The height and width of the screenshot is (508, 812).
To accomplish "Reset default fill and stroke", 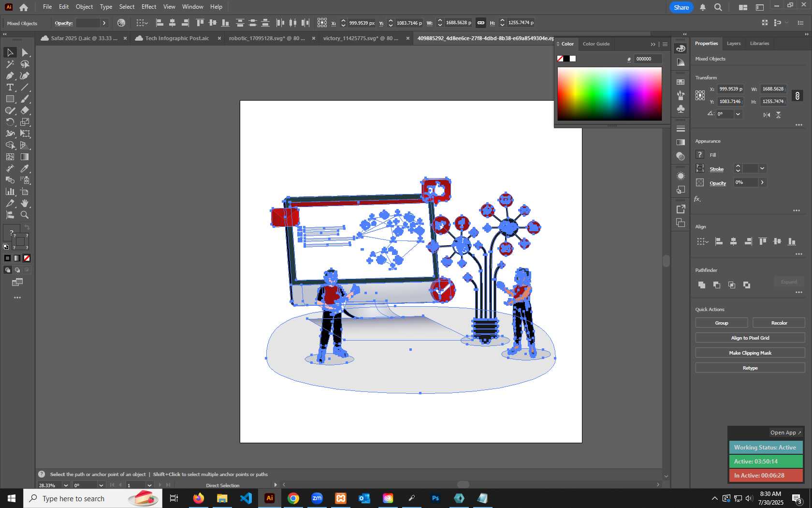I will tap(6, 247).
